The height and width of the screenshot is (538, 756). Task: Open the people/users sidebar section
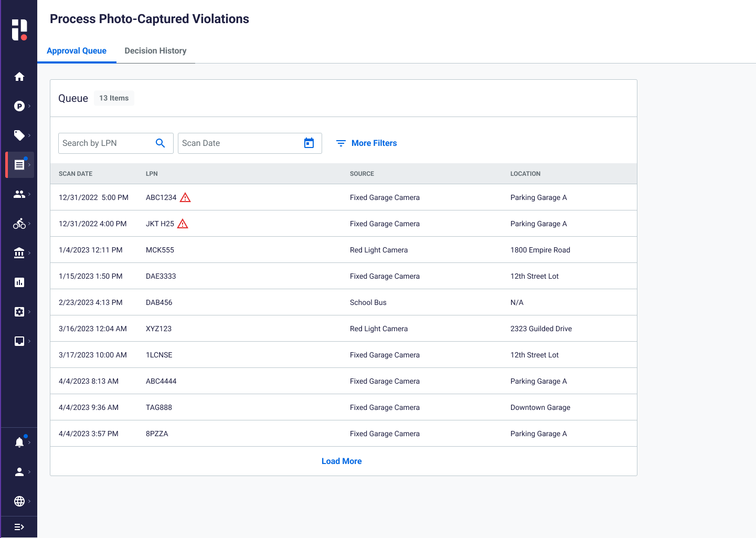click(19, 194)
